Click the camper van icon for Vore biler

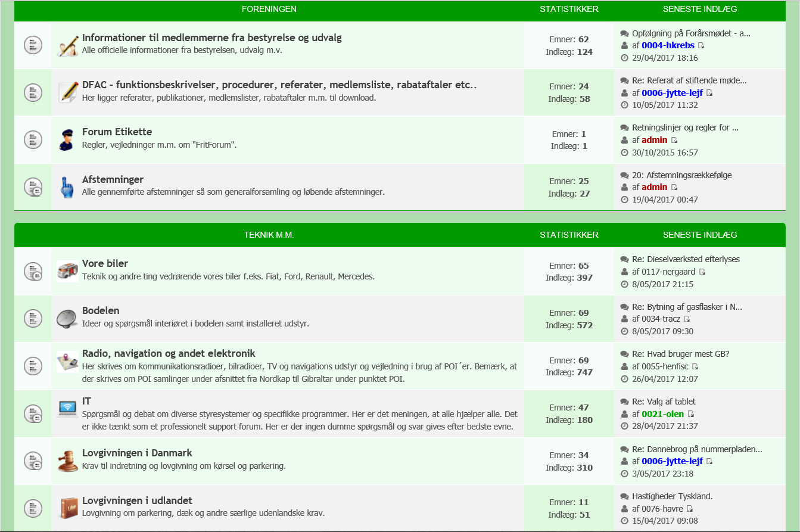pyautogui.click(x=68, y=271)
